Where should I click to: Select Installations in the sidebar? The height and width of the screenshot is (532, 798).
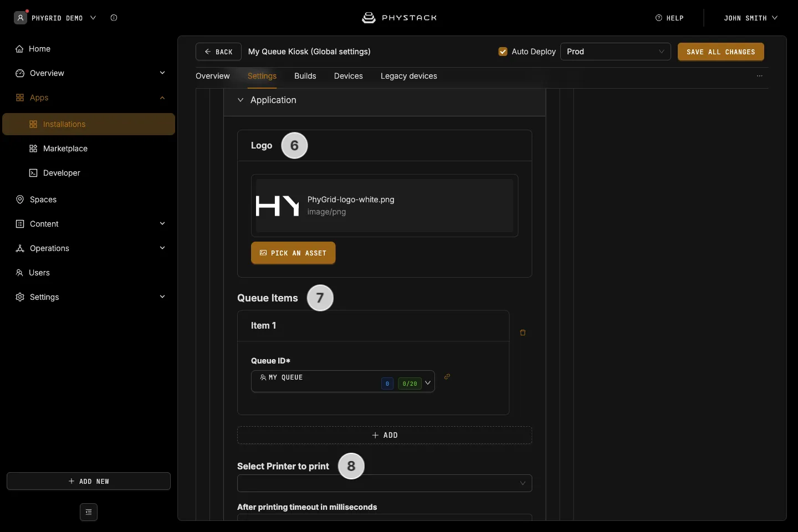tap(89, 124)
